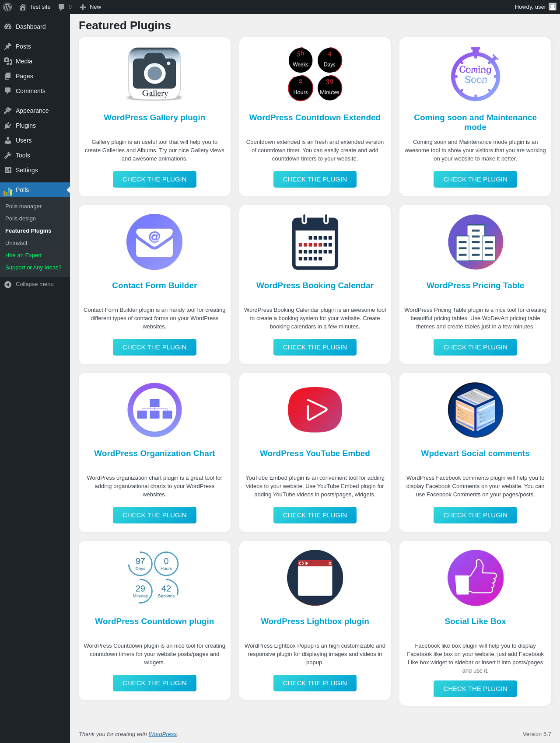Click the Coming Soon stopwatch image
This screenshot has height=743, width=560.
(476, 74)
